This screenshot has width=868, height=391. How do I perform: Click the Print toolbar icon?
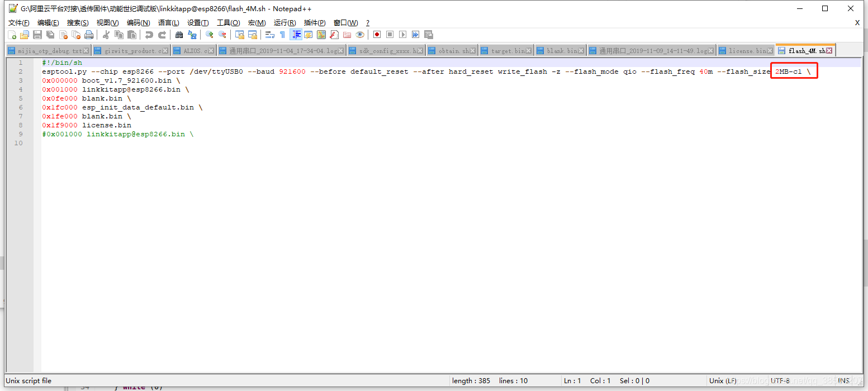click(89, 35)
